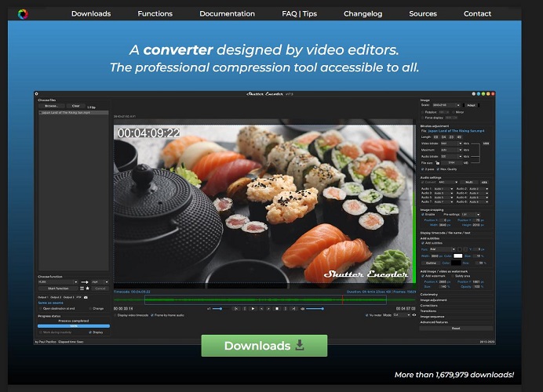Toggle Frame by frame audio

(x=152, y=315)
